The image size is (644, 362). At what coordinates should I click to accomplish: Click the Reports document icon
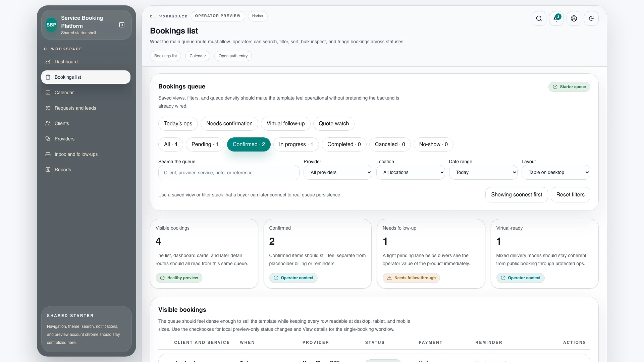click(48, 170)
